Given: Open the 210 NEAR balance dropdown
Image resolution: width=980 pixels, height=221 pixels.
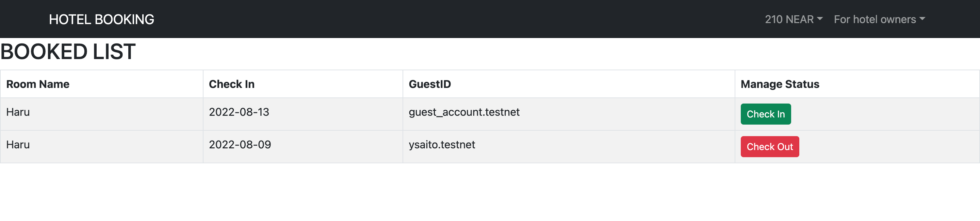Looking at the screenshot, I should tap(794, 19).
